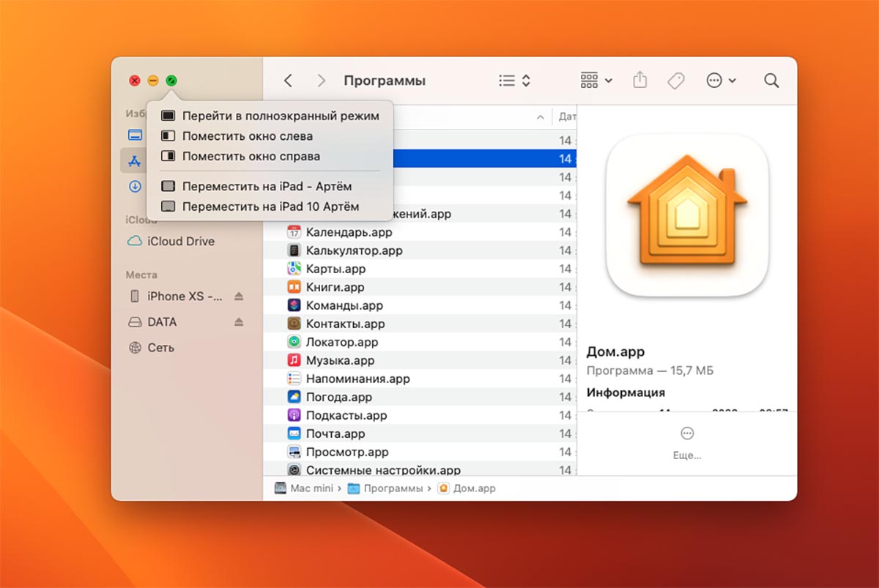Select Поместить окно слева menu item
The width and height of the screenshot is (879, 588).
point(247,135)
